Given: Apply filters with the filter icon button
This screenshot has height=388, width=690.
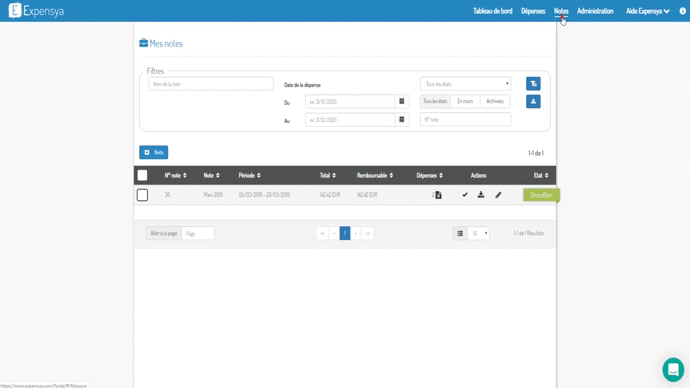Looking at the screenshot, I should pyautogui.click(x=533, y=84).
